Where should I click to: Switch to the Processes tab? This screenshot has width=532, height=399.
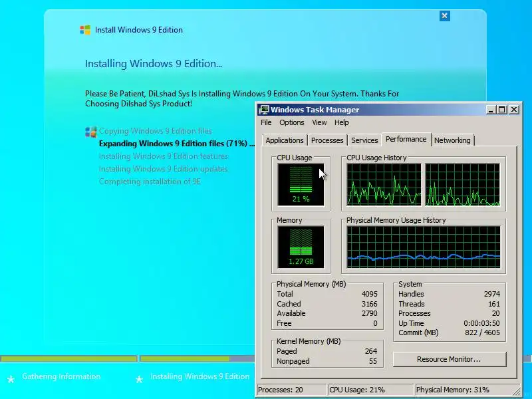[x=327, y=140]
